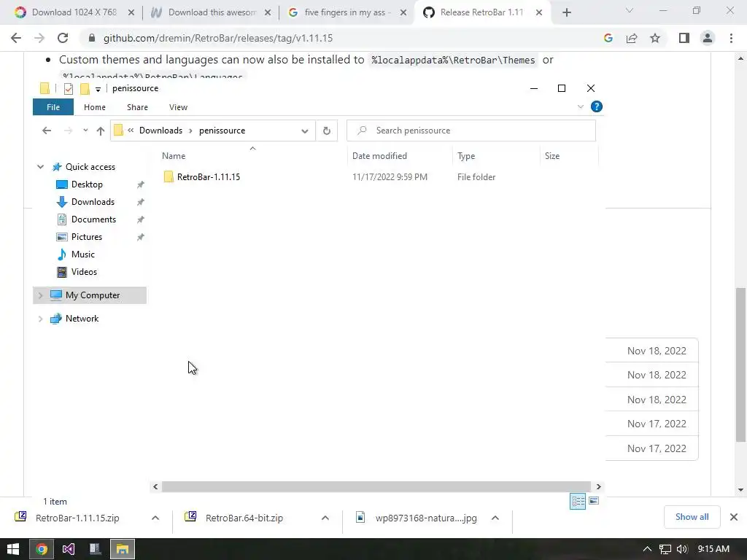
Task: Reload the GitHub page in Chrome
Action: [x=63, y=38]
